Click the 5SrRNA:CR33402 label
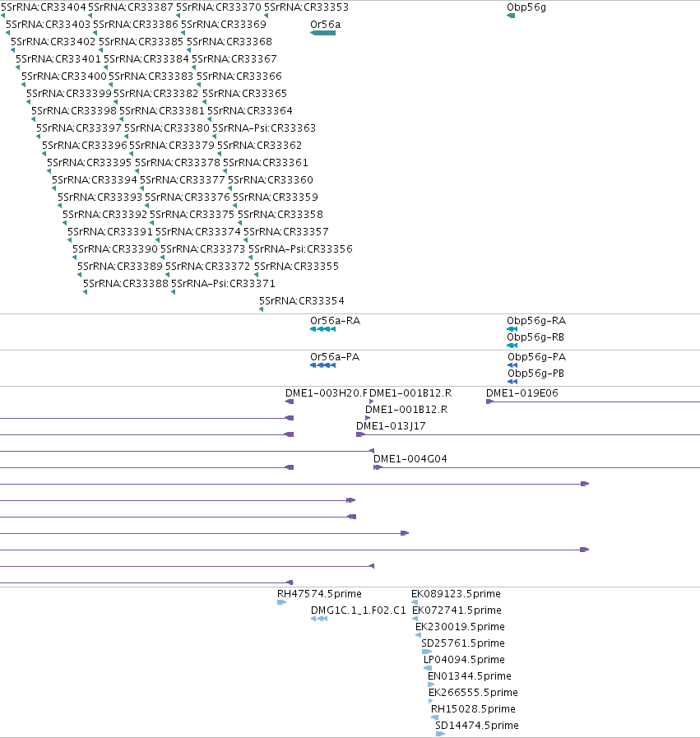The height and width of the screenshot is (738, 700). (x=53, y=42)
